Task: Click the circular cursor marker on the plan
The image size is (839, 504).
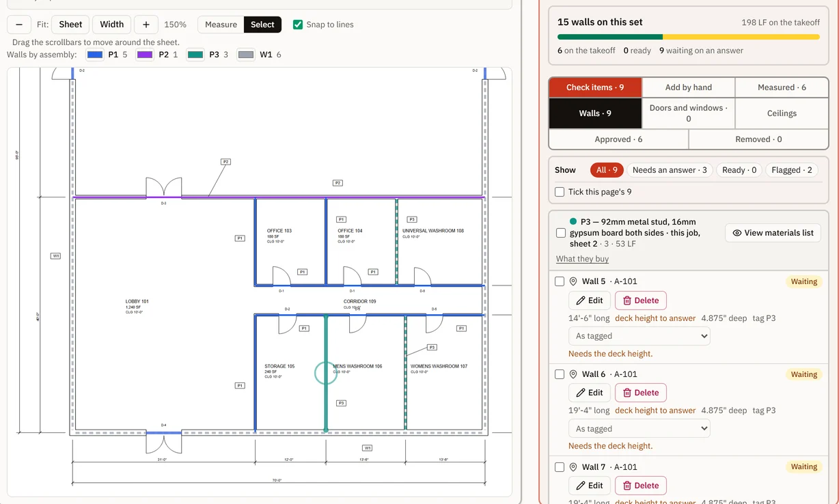Action: 326,373
